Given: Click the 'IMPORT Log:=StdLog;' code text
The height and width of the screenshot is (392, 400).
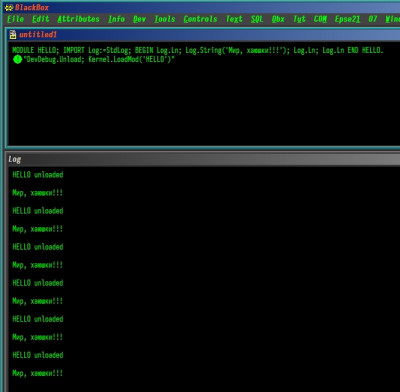Looking at the screenshot, I should click(x=98, y=50).
